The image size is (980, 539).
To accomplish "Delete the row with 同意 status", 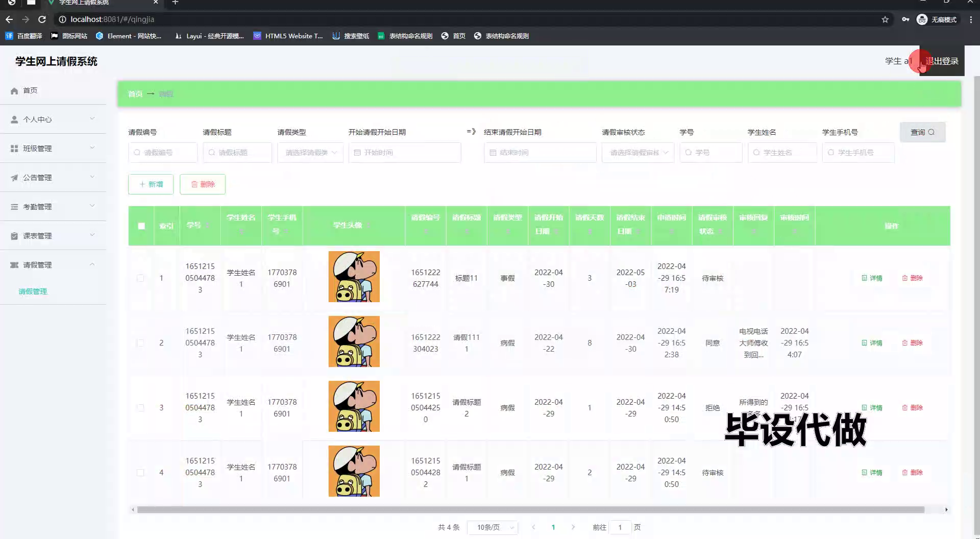I will (912, 343).
